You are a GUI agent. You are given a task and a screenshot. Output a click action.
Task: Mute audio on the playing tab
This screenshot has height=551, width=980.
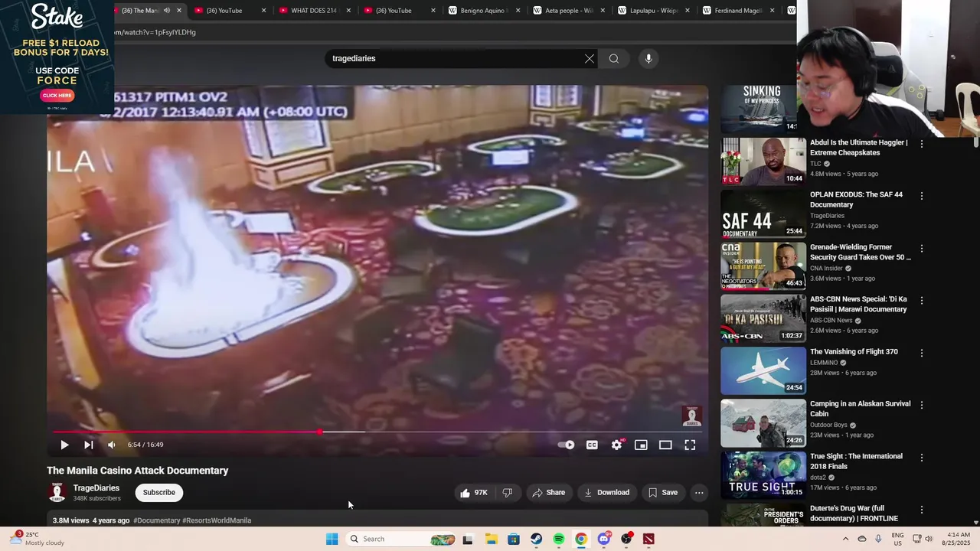[x=167, y=11]
